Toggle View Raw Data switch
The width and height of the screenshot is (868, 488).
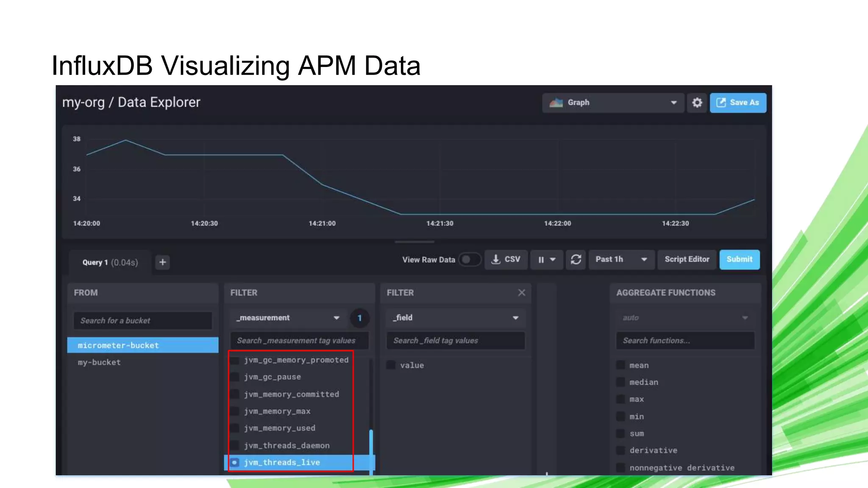pos(470,259)
